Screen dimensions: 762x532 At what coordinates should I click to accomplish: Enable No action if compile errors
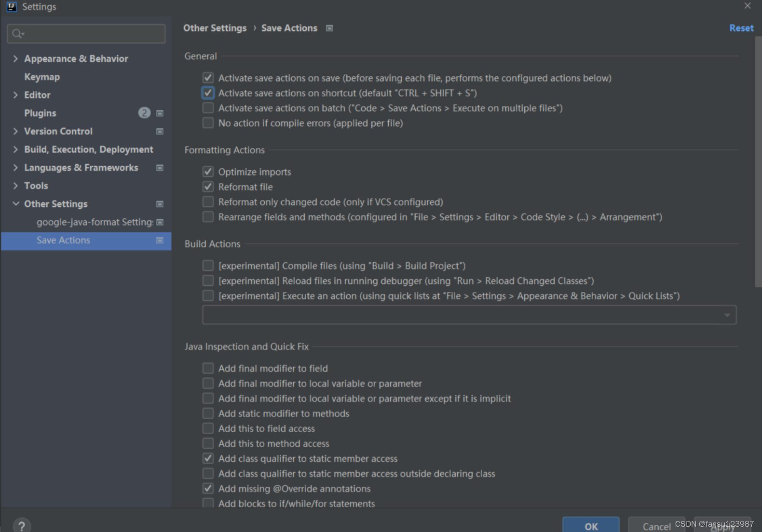pyautogui.click(x=208, y=122)
